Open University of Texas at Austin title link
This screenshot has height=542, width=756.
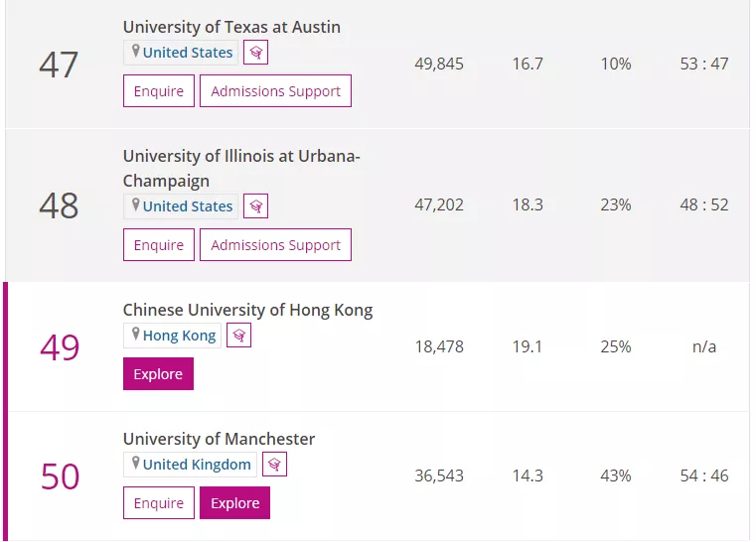pyautogui.click(x=231, y=27)
